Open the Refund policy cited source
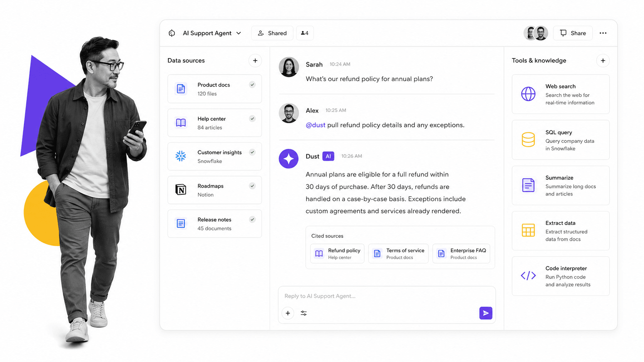Screen dimensions: 644x362 coord(337,254)
